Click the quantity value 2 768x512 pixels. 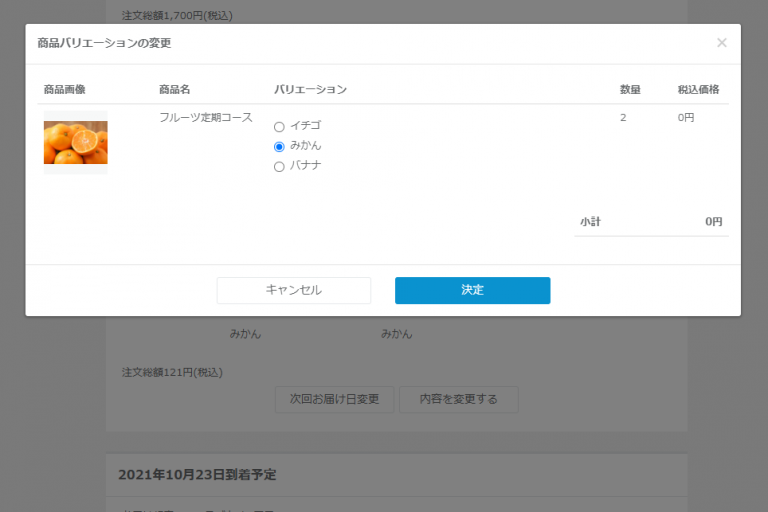(623, 117)
